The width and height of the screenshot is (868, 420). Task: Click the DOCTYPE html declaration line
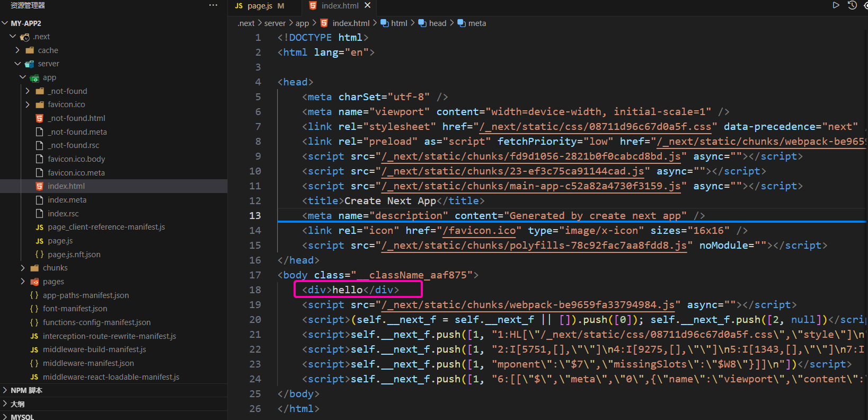pyautogui.click(x=323, y=38)
